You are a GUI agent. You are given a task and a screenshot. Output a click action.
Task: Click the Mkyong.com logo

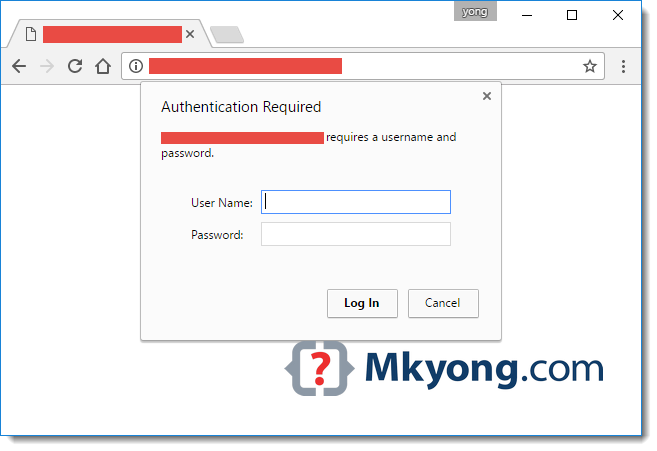(444, 368)
